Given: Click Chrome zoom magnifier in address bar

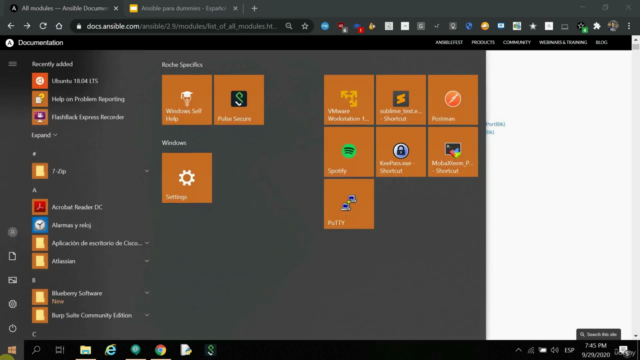Looking at the screenshot, I should (289, 26).
